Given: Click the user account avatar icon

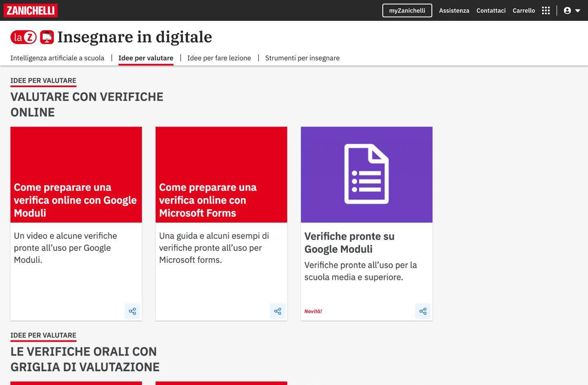Looking at the screenshot, I should 567,11.
